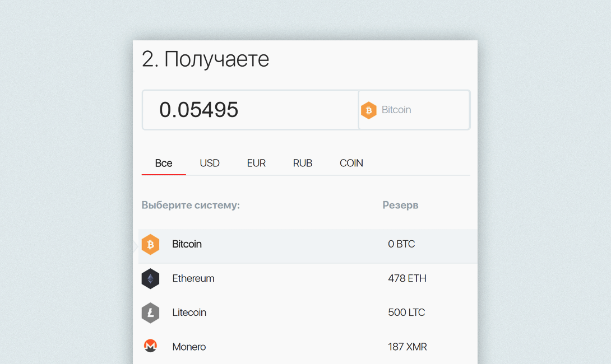Click the Ethereum hexagon icon

(x=150, y=279)
